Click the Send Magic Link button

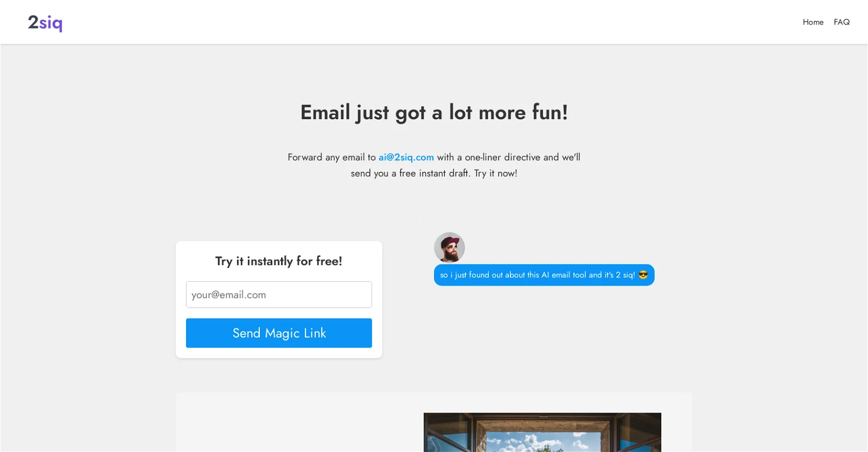click(279, 333)
